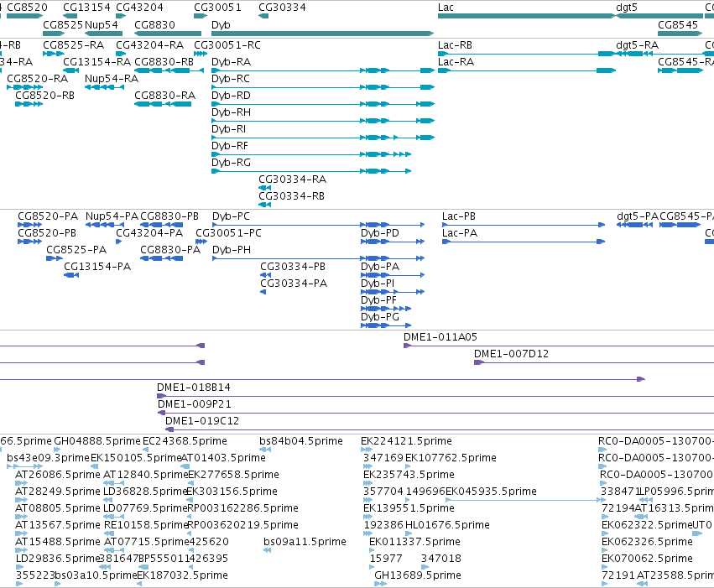This screenshot has height=588, width=714.
Task: Click the CG8525-RA transcript label
Action: coord(73,45)
